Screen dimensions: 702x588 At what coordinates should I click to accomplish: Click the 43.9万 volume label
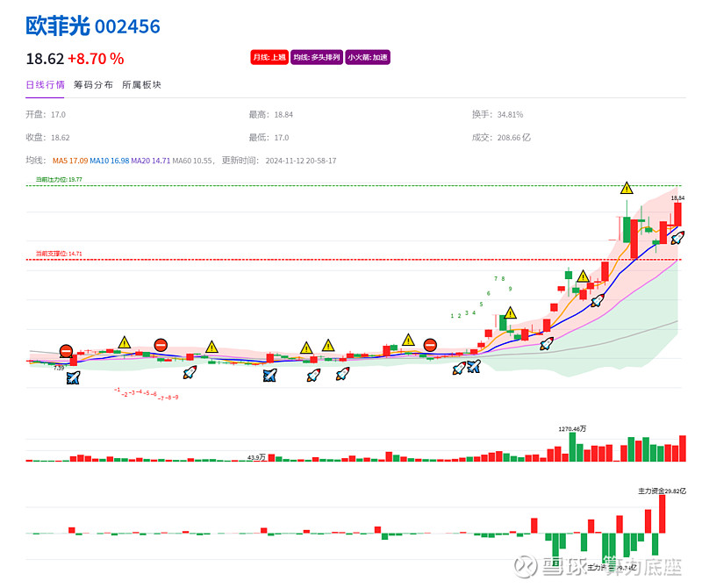point(256,457)
